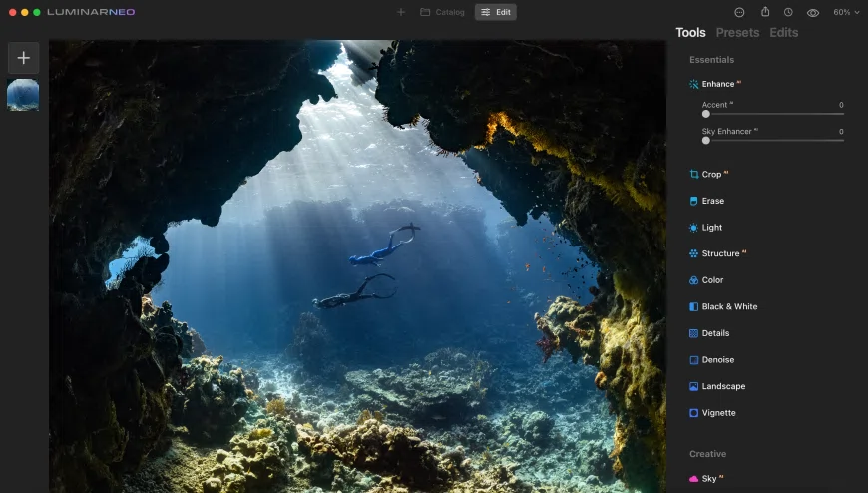Select the Presets tab
This screenshot has height=493, width=868.
point(737,33)
